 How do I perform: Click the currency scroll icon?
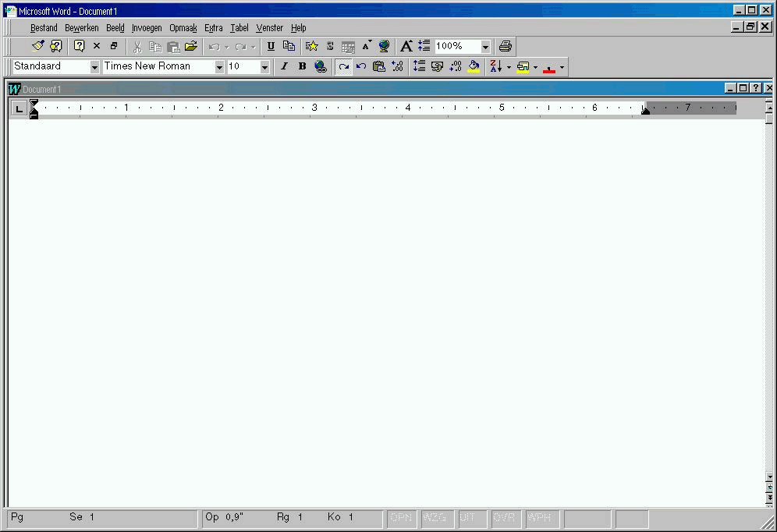tap(437, 66)
